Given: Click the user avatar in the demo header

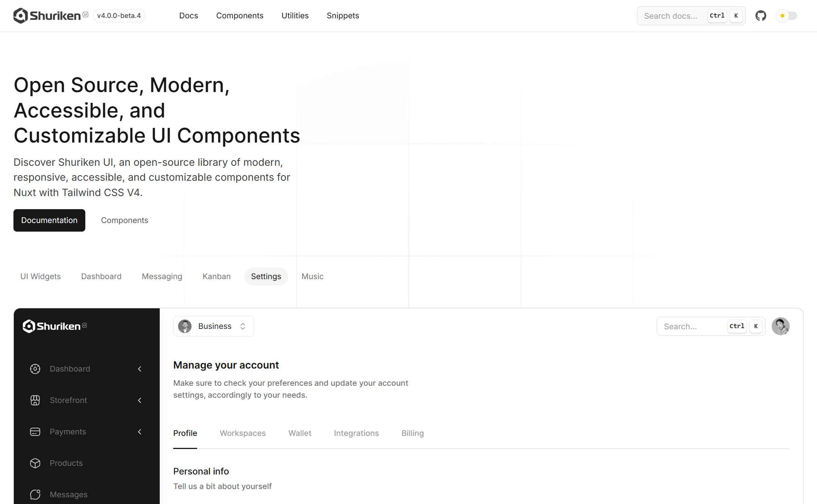Looking at the screenshot, I should 781,326.
